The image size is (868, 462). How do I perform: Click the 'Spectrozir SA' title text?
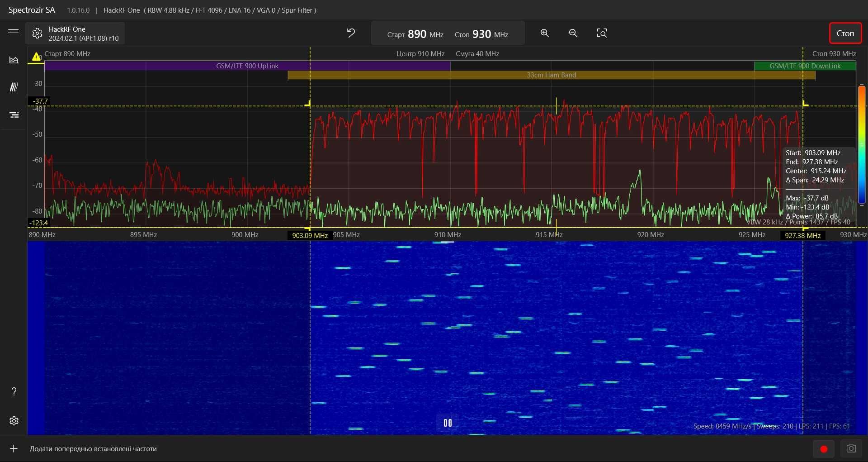click(32, 10)
